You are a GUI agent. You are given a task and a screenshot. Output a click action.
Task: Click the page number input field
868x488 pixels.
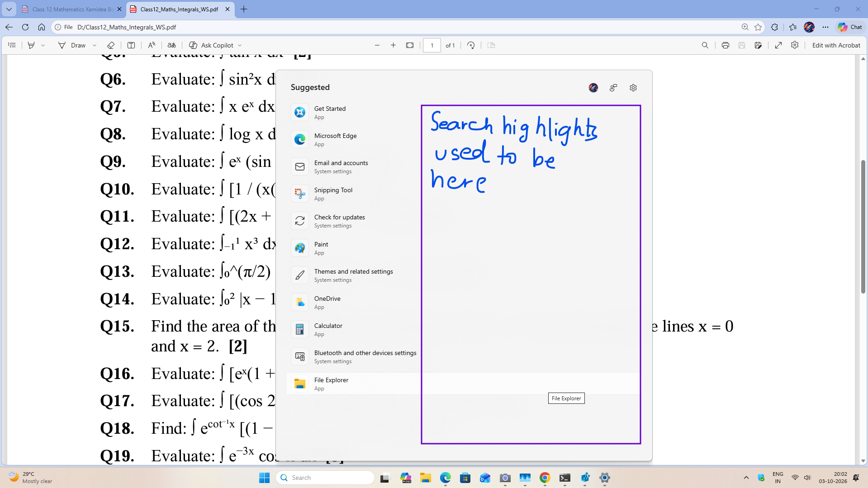pos(432,45)
